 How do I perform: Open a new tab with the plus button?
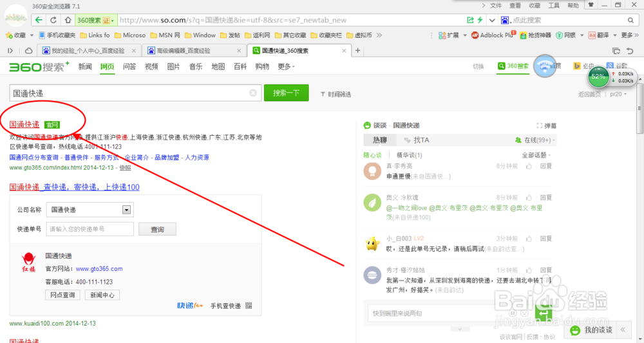[x=357, y=50]
